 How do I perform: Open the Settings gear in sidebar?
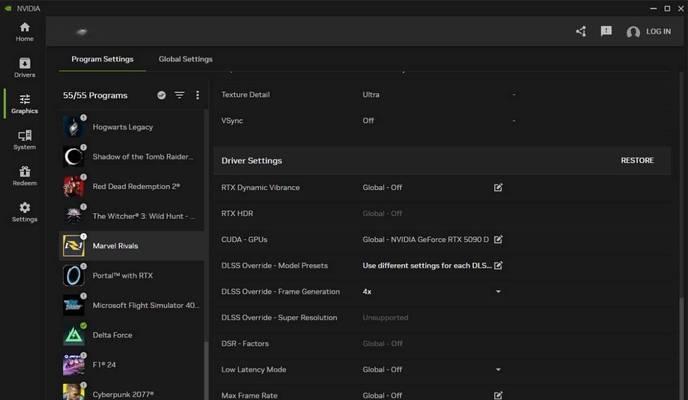tap(25, 212)
